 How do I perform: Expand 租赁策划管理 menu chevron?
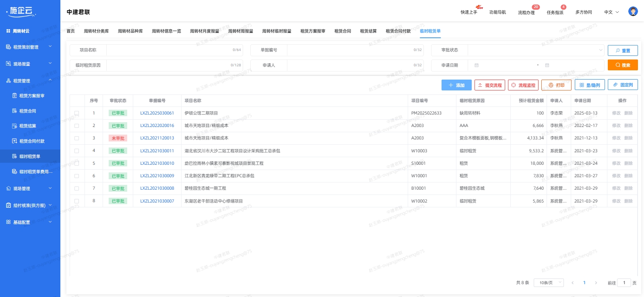50,47
